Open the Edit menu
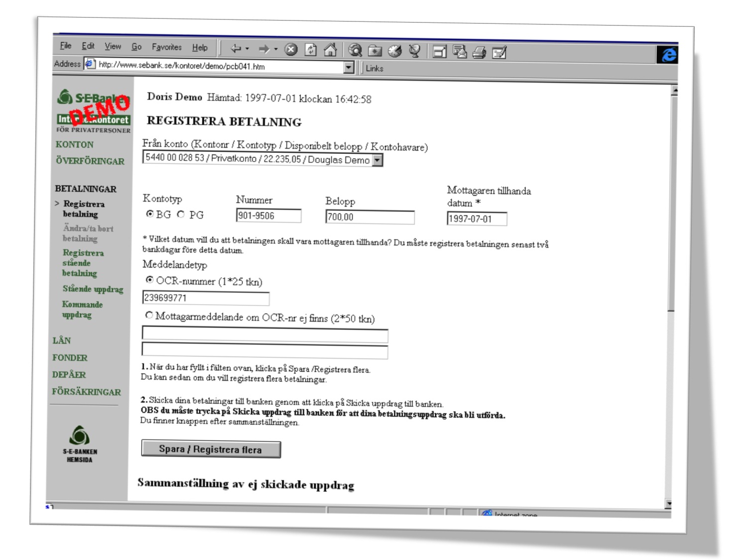 point(88,46)
